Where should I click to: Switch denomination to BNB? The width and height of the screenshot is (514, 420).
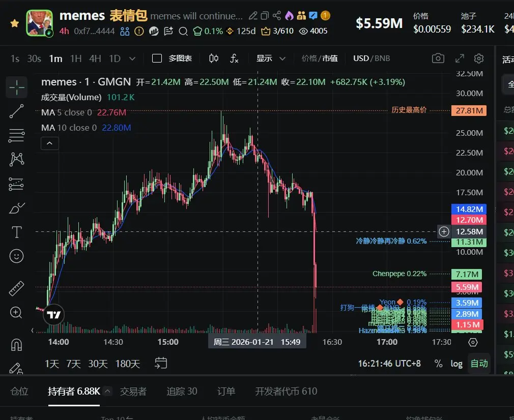(382, 58)
